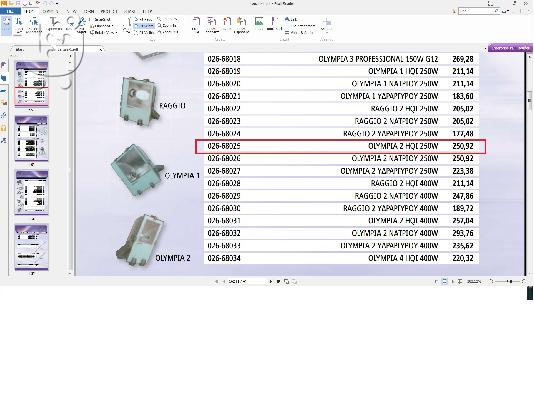534x400 pixels.
Task: Click product code 026-68028
Action: click(224, 183)
